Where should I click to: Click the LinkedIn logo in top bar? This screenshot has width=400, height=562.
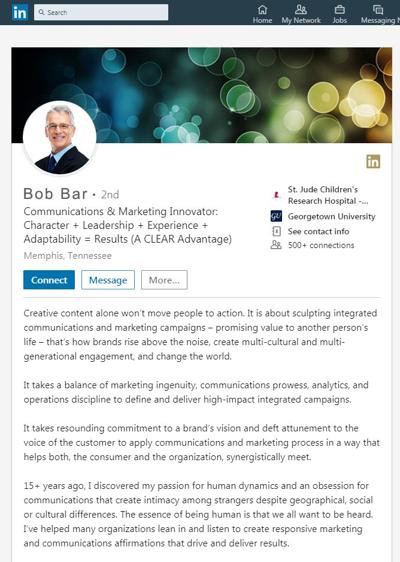(19, 12)
